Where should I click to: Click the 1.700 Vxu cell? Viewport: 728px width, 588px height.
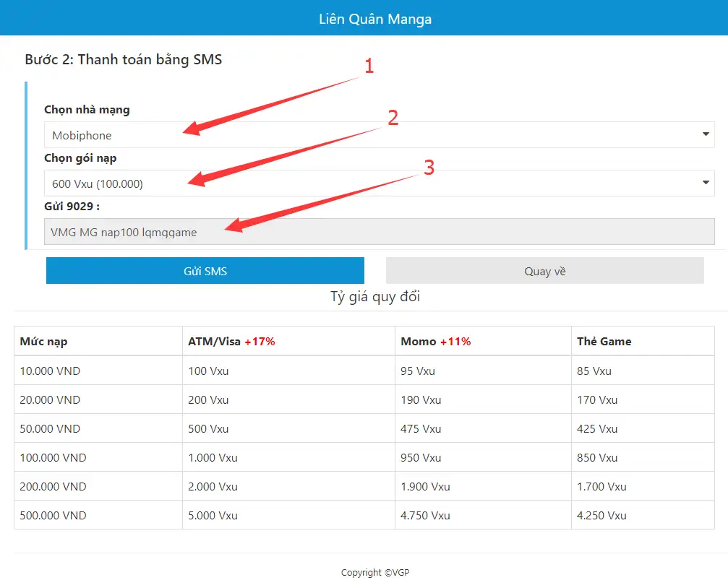643,486
